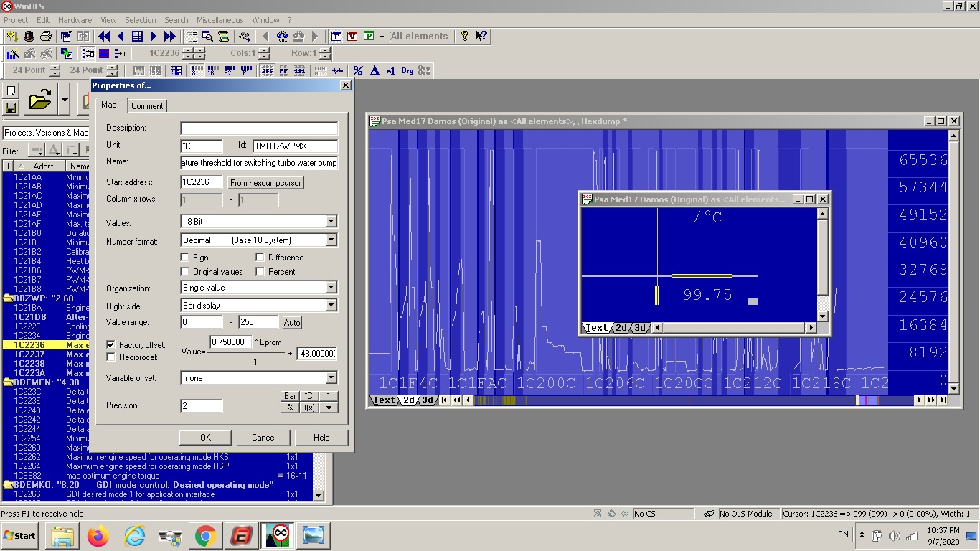Click the open project folder icon
The image size is (980, 551).
[x=39, y=101]
